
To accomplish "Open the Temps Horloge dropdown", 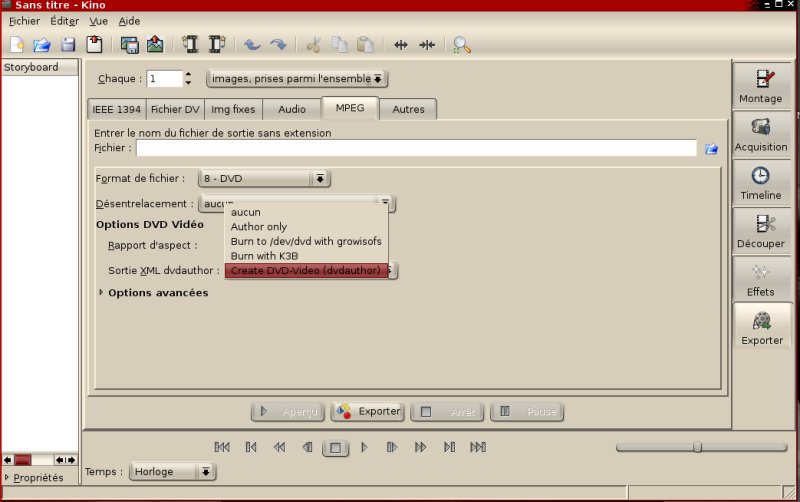I will [172, 472].
